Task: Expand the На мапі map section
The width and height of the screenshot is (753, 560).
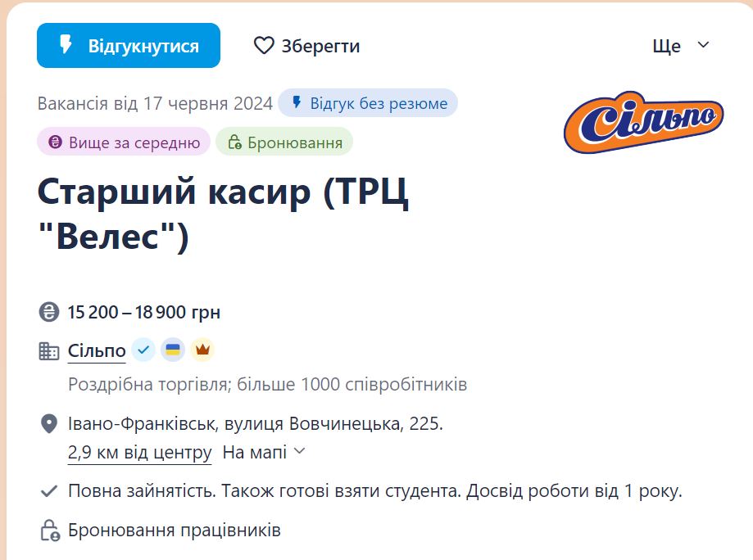Action: (x=264, y=452)
